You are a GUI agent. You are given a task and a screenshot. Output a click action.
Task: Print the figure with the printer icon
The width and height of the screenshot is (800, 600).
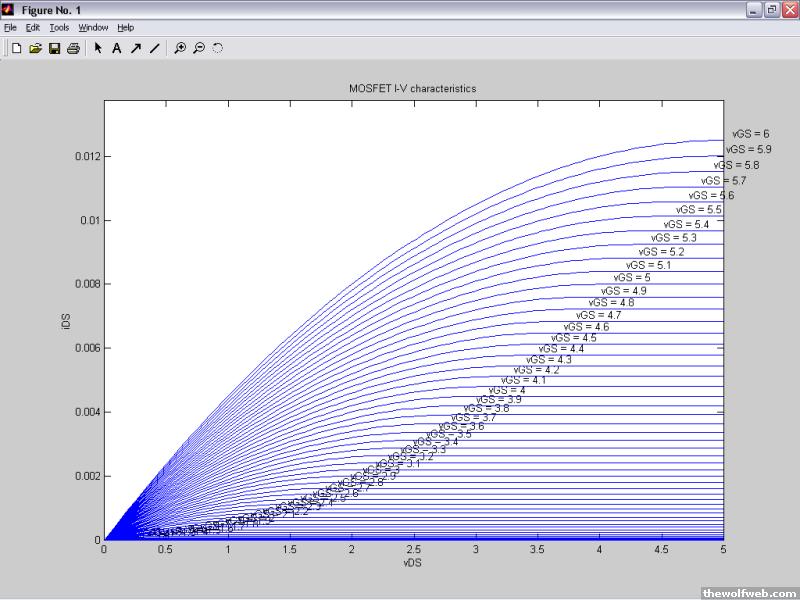(x=73, y=47)
